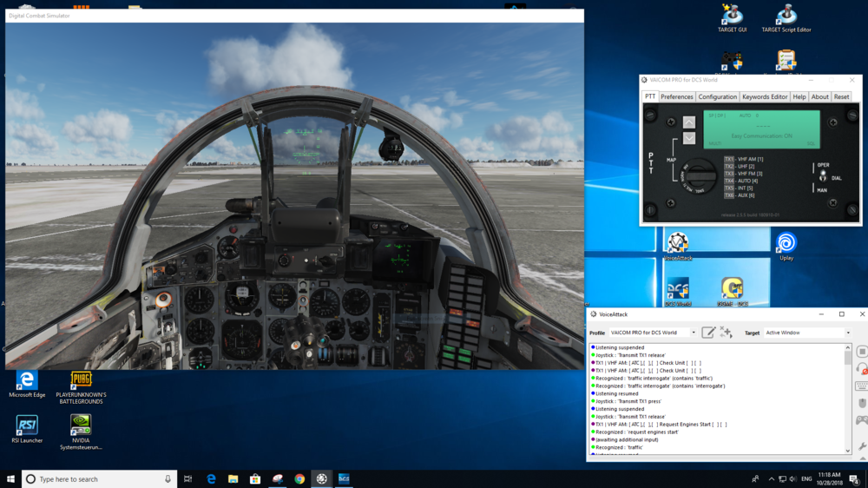Viewport: 868px width, 488px height.
Task: Click the VoiceAttack log scroll down arrow
Action: pos(847,451)
